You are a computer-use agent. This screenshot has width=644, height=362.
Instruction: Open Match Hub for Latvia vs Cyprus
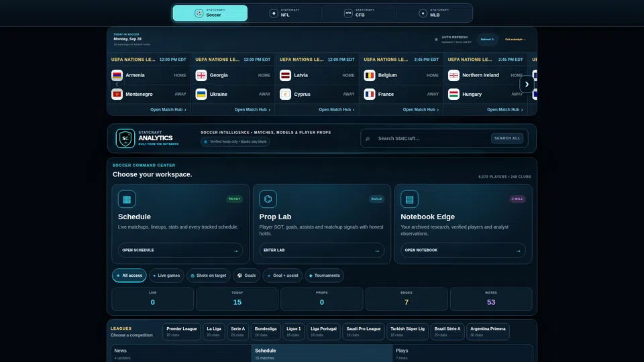[x=336, y=109]
